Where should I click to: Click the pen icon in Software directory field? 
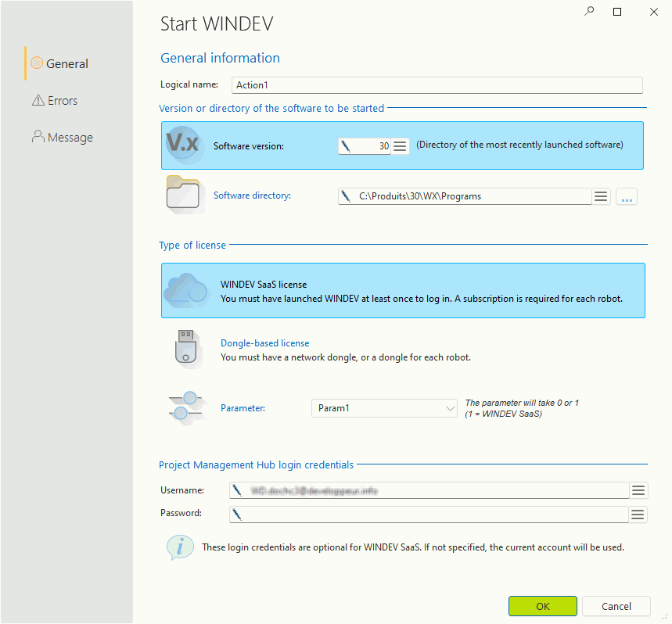(346, 196)
